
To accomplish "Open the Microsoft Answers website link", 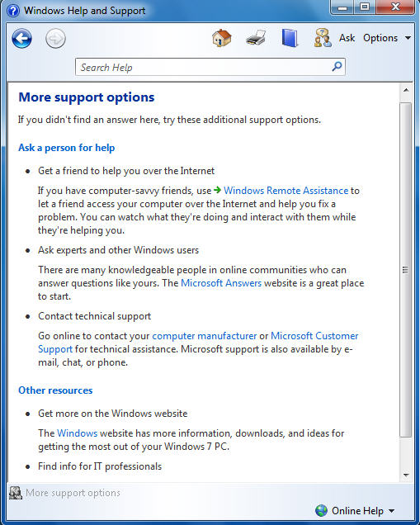I will (x=221, y=283).
